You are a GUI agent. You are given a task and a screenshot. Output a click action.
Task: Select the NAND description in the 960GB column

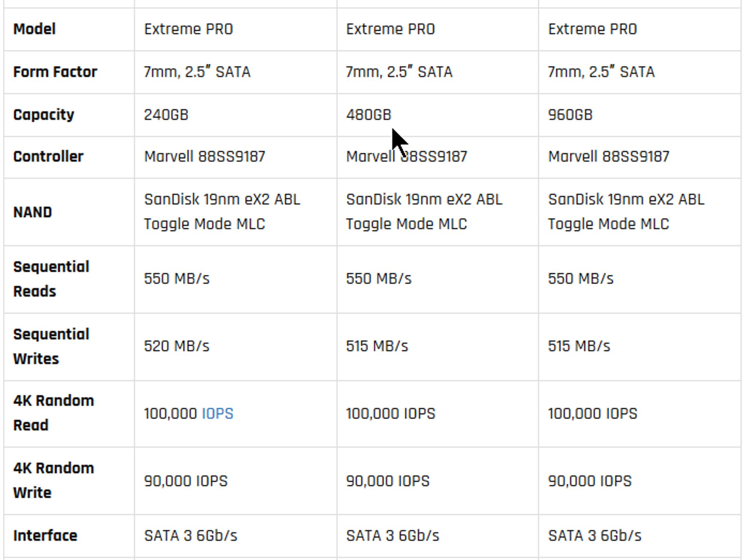click(626, 212)
